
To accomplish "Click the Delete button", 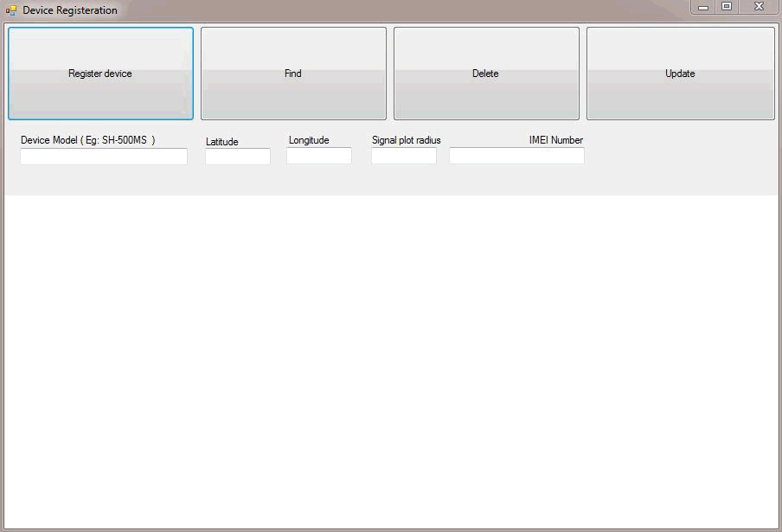I will (485, 74).
